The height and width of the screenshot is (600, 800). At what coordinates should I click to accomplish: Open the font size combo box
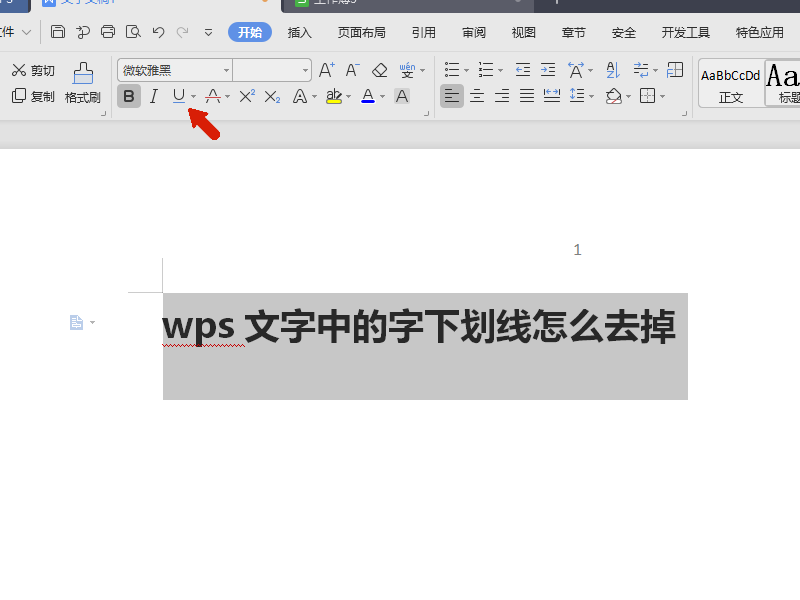(x=272, y=70)
